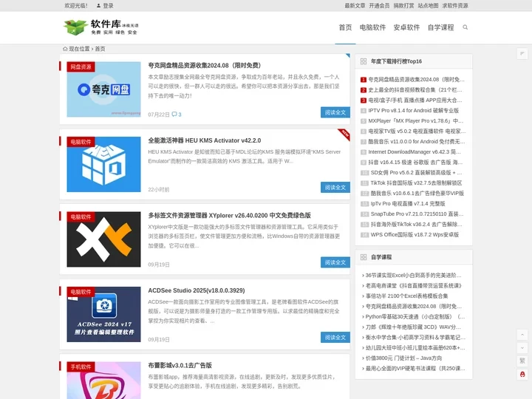Open course 幼儿园大班中班小班儿童绘本画册
Image resolution: width=532 pixels, height=399 pixels.
(x=415, y=348)
